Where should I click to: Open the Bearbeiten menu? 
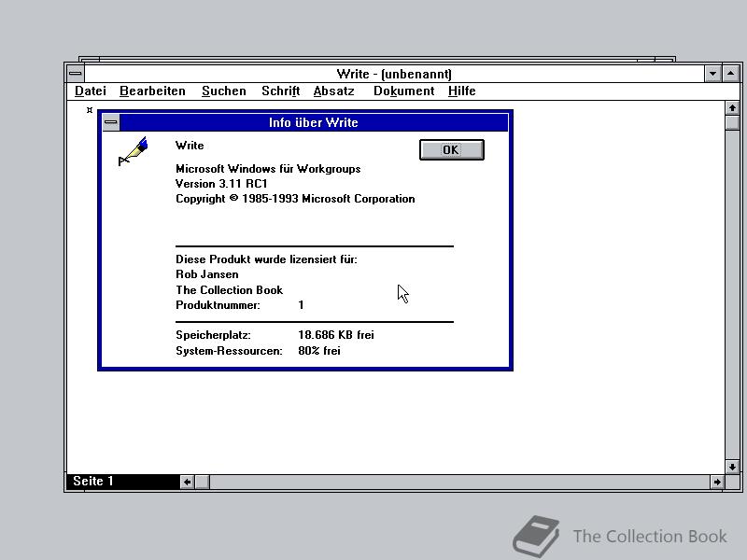152,91
